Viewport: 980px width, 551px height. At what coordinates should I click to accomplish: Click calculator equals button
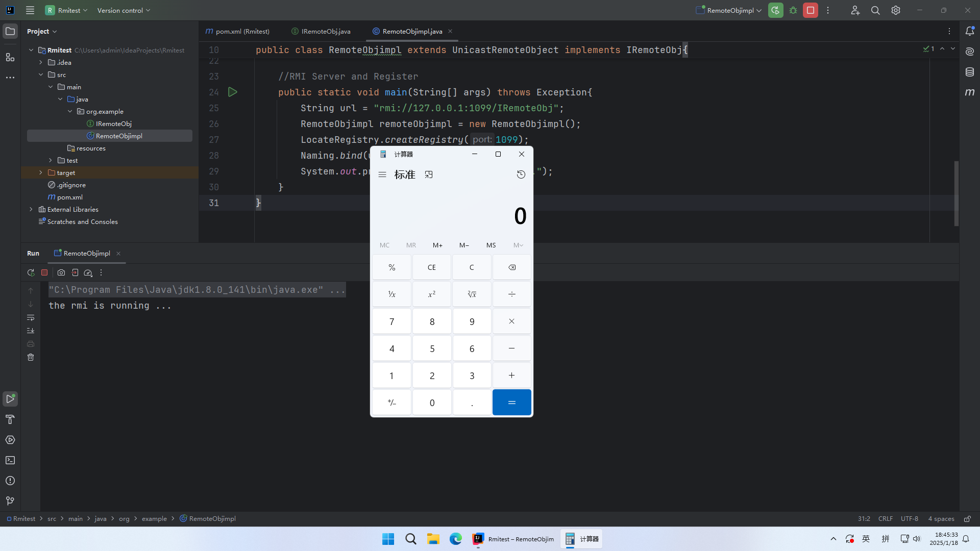click(x=512, y=403)
